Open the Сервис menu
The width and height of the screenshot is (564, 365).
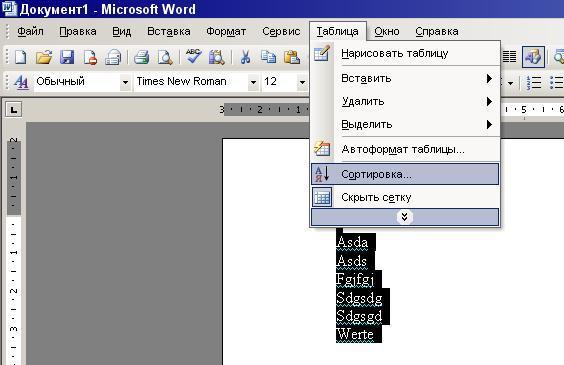coord(281,31)
